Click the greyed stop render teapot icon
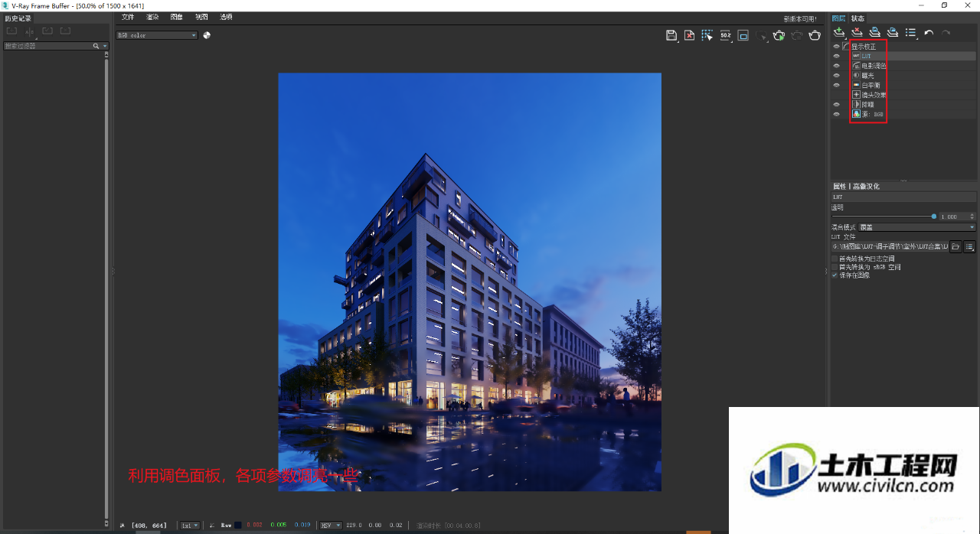This screenshot has height=534, width=980. coord(797,35)
